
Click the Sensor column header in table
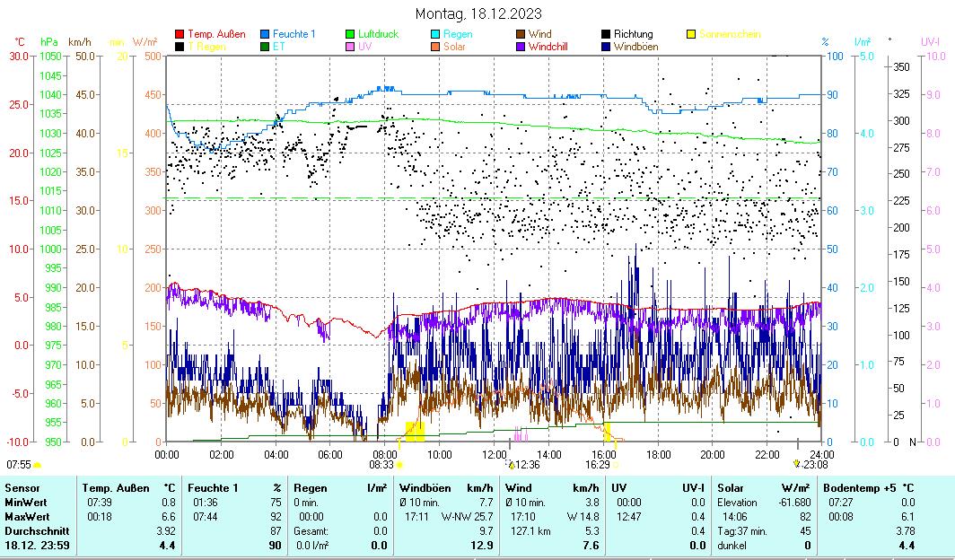(22, 487)
